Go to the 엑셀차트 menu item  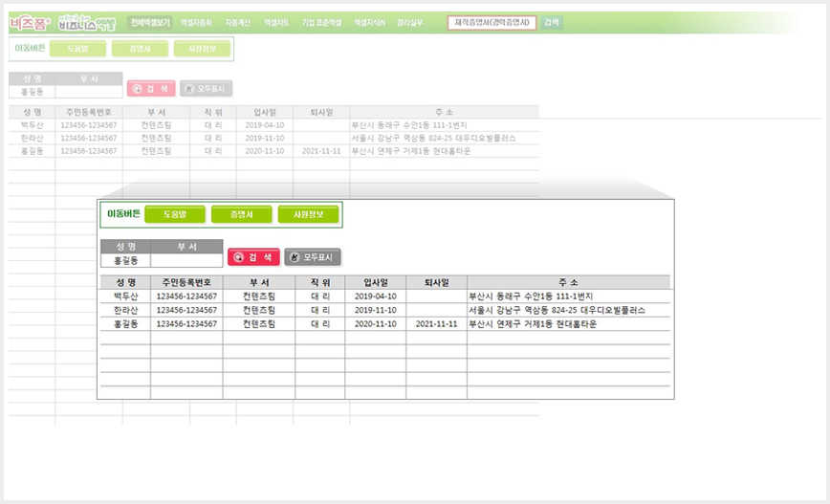[276, 23]
